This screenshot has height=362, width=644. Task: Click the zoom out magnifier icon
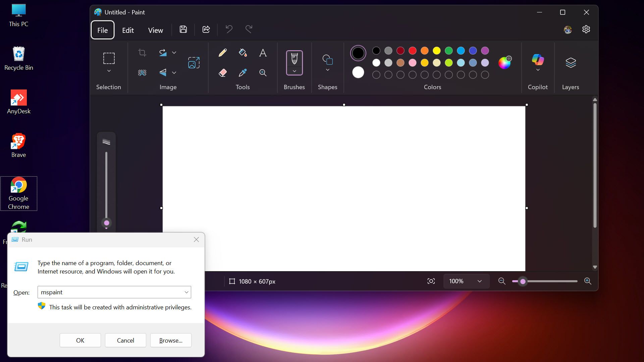pos(502,281)
